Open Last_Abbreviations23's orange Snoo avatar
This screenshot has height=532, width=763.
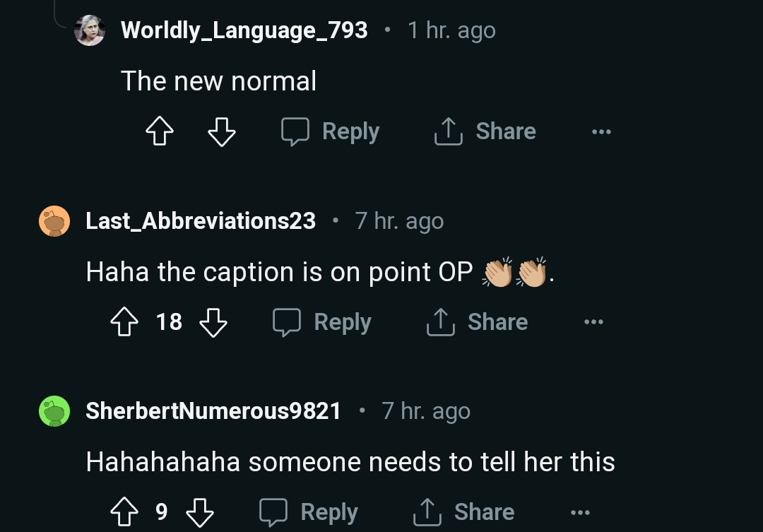(54, 221)
